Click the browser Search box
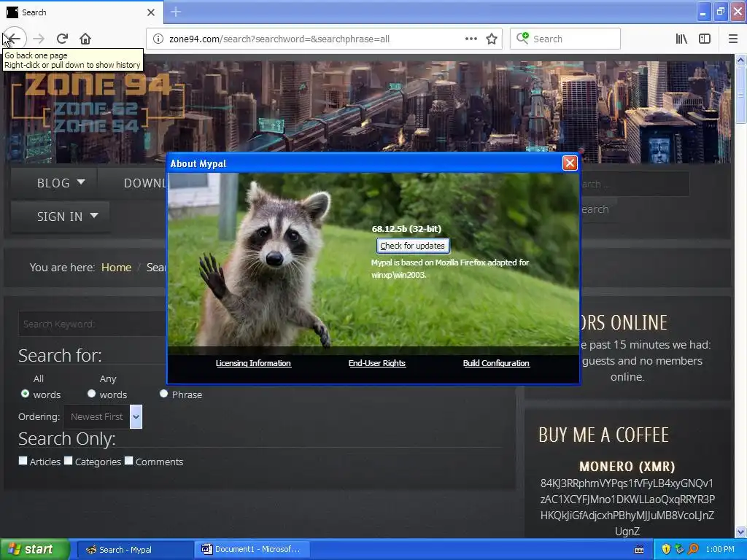Image resolution: width=747 pixels, height=560 pixels. coord(565,39)
